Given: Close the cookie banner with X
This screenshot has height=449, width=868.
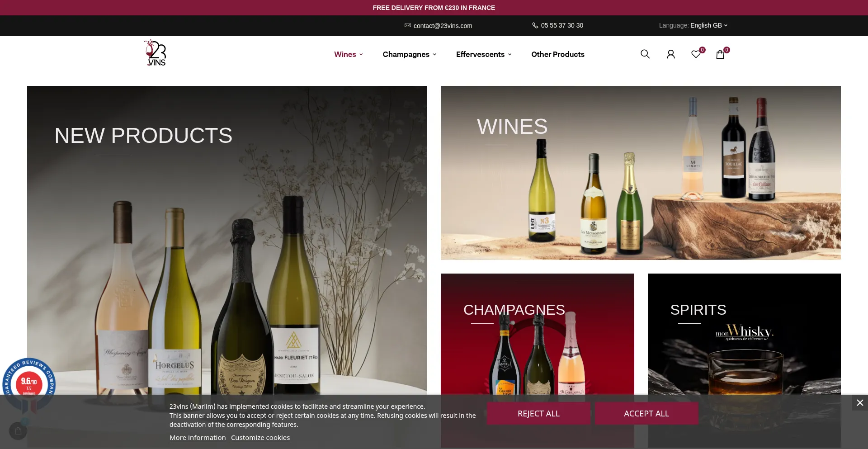Looking at the screenshot, I should click(x=860, y=402).
